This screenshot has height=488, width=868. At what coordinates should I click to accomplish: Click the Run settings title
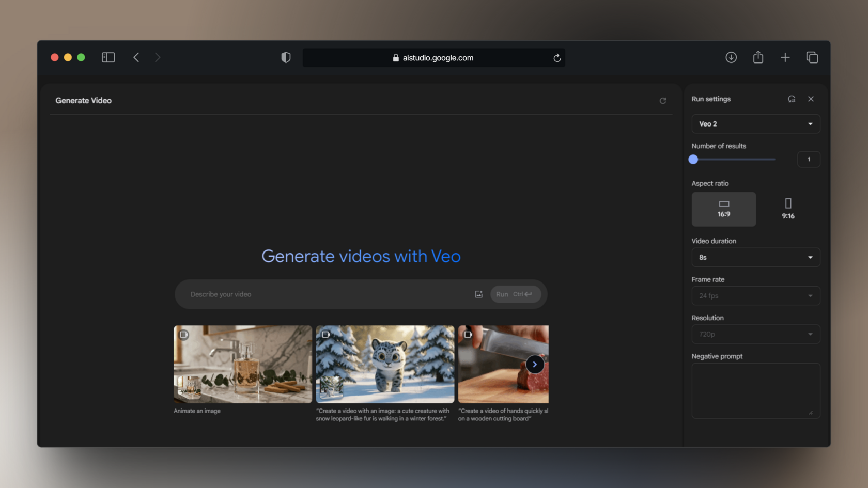pyautogui.click(x=711, y=99)
